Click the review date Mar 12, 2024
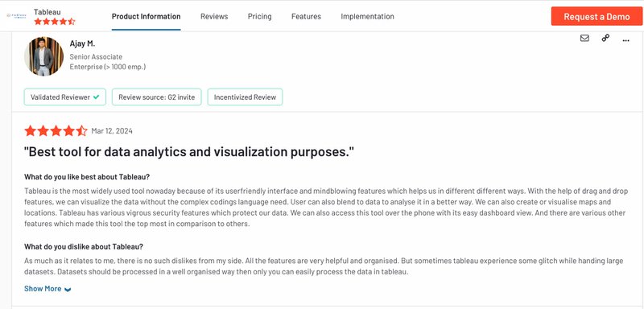 pyautogui.click(x=112, y=131)
